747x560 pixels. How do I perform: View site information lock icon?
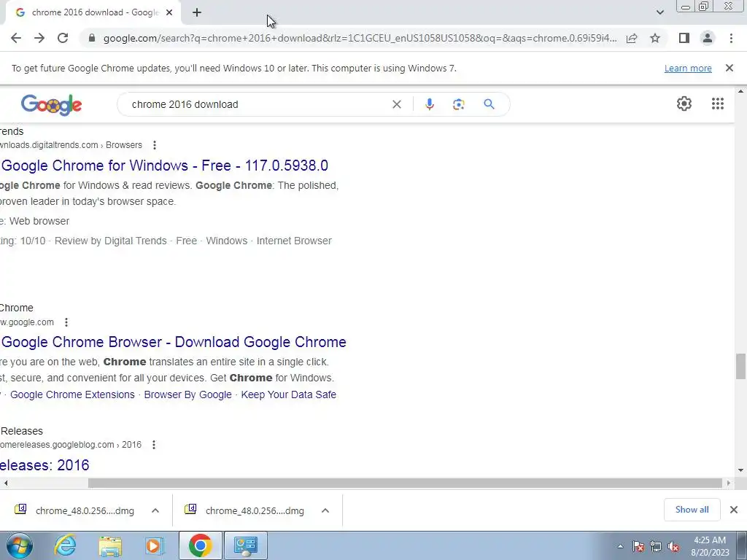pos(92,38)
